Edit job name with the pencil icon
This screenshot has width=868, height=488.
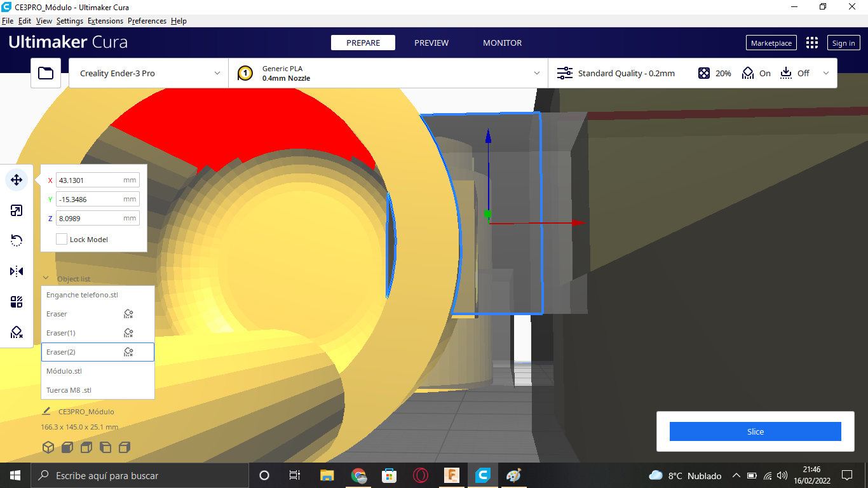point(46,411)
